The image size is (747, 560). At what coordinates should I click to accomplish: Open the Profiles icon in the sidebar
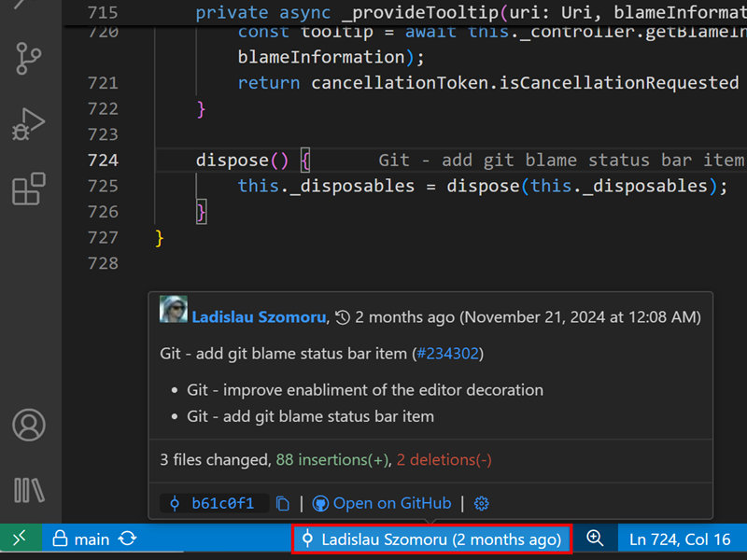28,488
